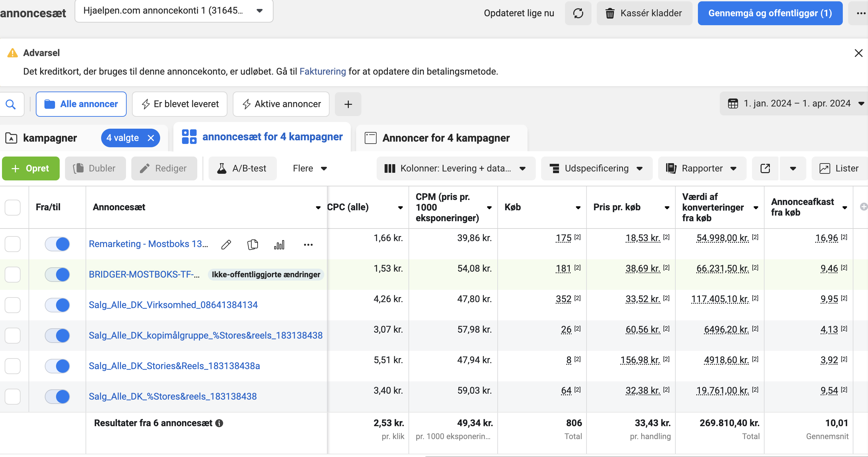Click plus button to add new view tab

click(x=348, y=104)
